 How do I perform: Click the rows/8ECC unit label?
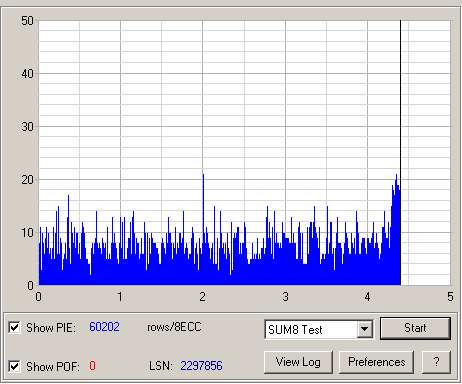point(174,327)
